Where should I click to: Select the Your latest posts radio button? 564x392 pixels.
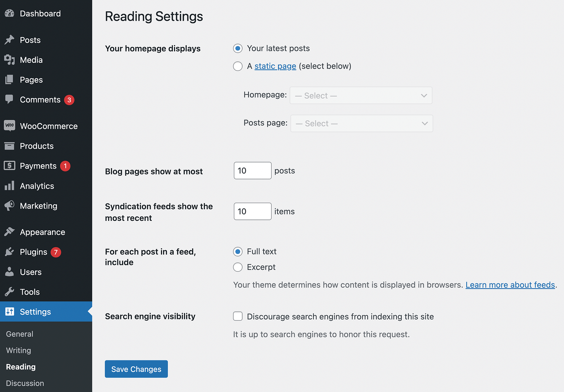point(238,48)
